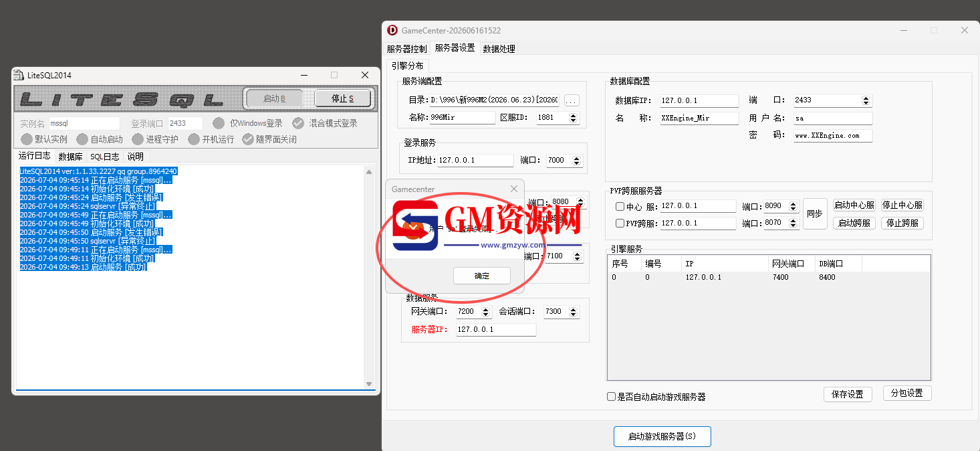
Task: Click 保存设置 button
Action: (848, 394)
